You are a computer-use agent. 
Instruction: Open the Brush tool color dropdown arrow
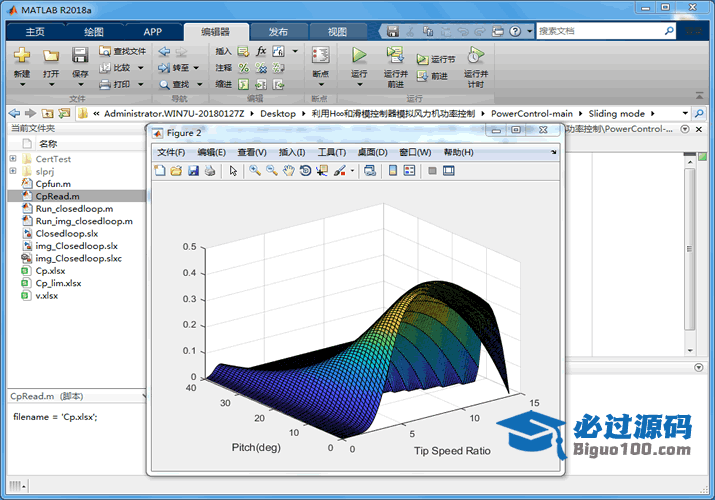[x=352, y=171]
